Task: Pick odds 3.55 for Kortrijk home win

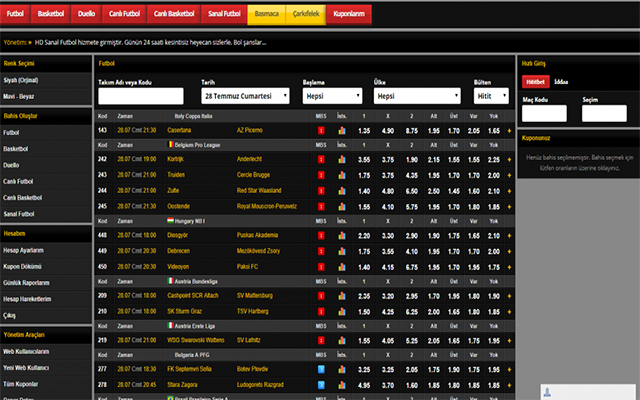Action: point(363,159)
